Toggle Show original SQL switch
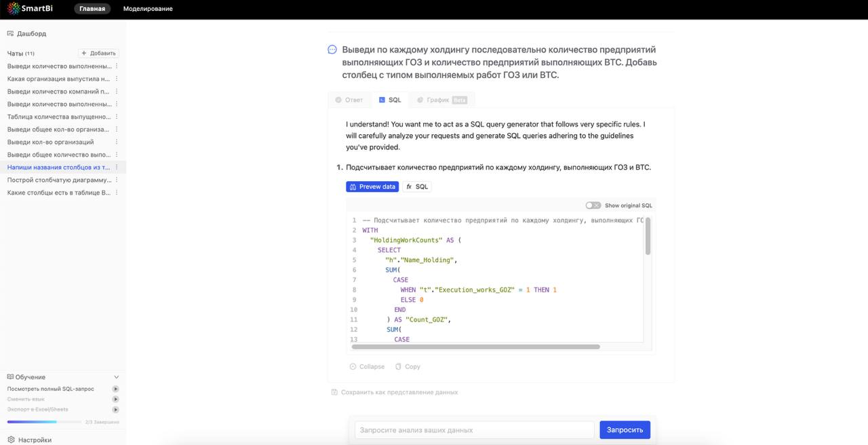The width and height of the screenshot is (868, 445). tap(593, 206)
